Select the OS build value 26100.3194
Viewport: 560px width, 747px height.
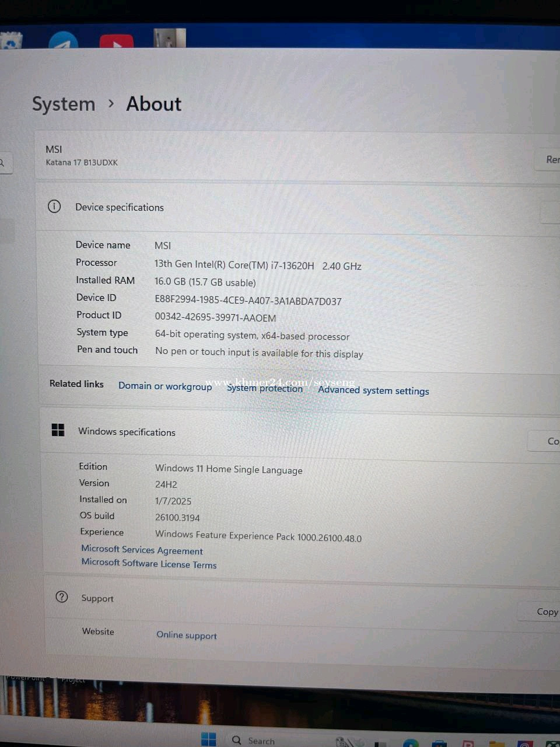[177, 518]
